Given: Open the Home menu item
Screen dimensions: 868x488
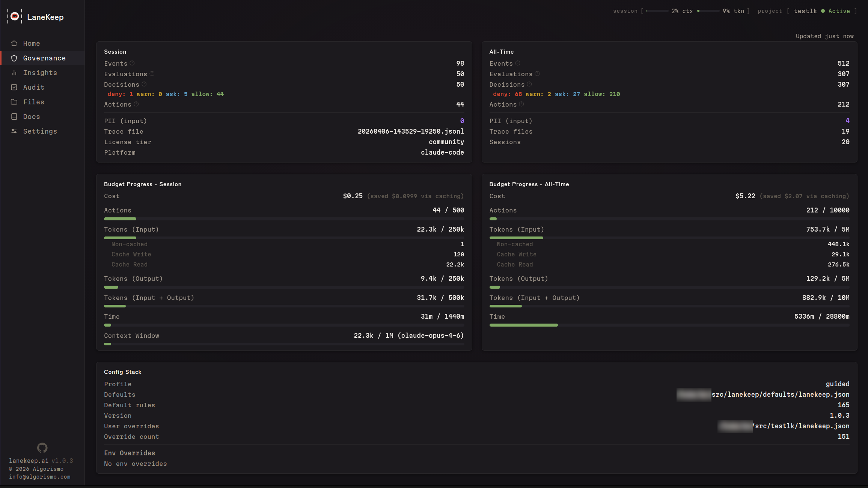Looking at the screenshot, I should (x=42, y=44).
